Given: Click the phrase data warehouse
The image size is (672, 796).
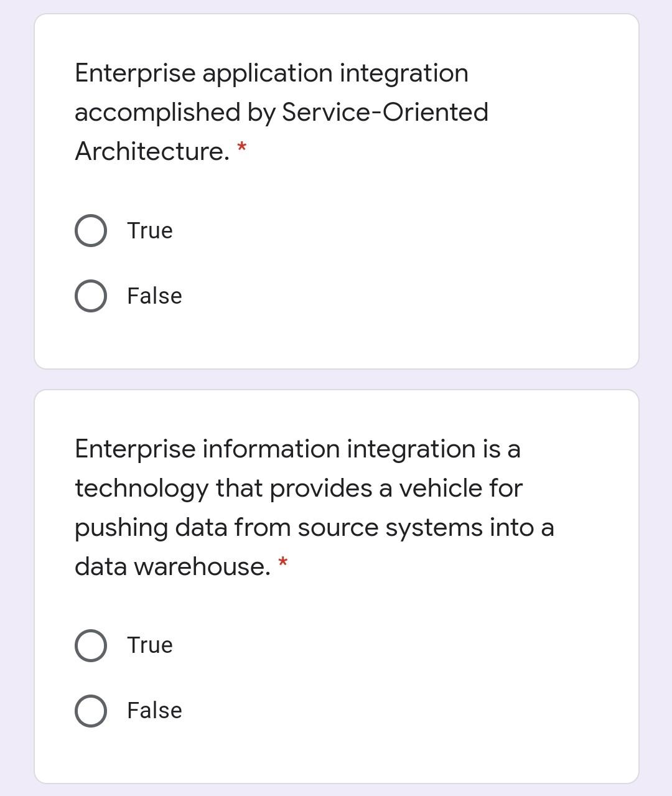Looking at the screenshot, I should tap(171, 566).
